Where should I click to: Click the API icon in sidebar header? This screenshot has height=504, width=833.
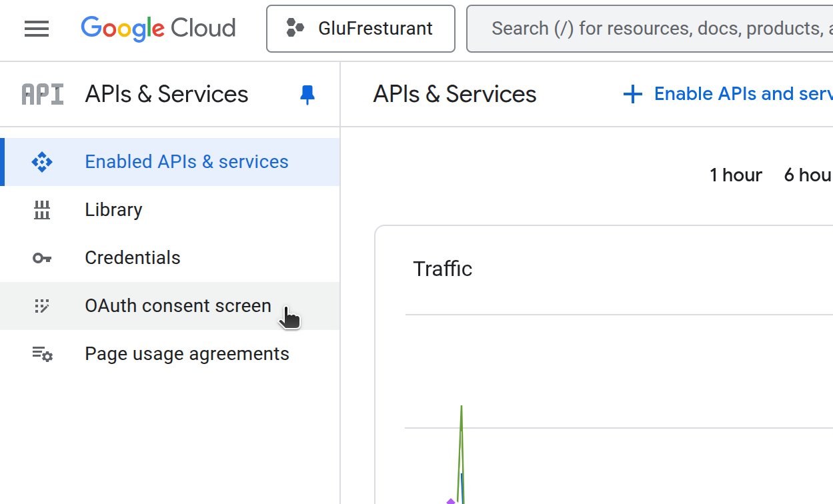pyautogui.click(x=43, y=95)
